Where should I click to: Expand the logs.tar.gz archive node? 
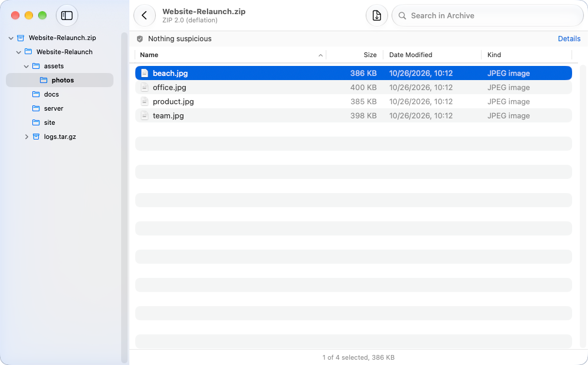coord(26,137)
